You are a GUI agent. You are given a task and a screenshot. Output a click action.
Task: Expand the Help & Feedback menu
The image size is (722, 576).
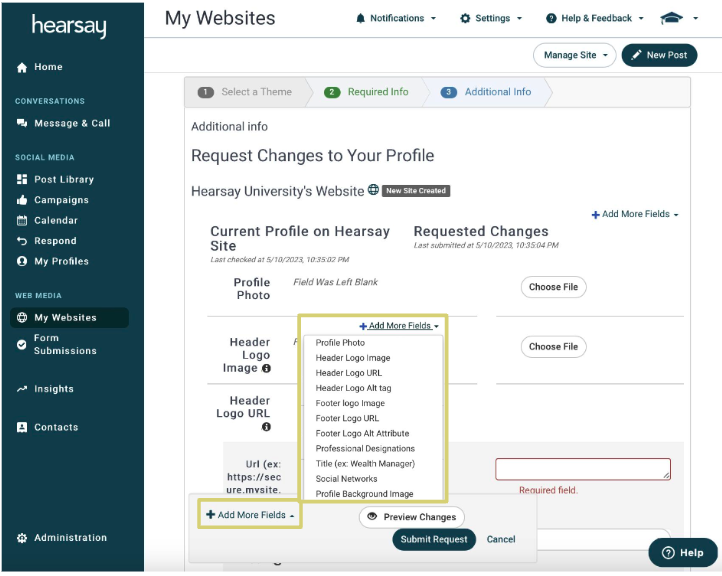(x=594, y=18)
